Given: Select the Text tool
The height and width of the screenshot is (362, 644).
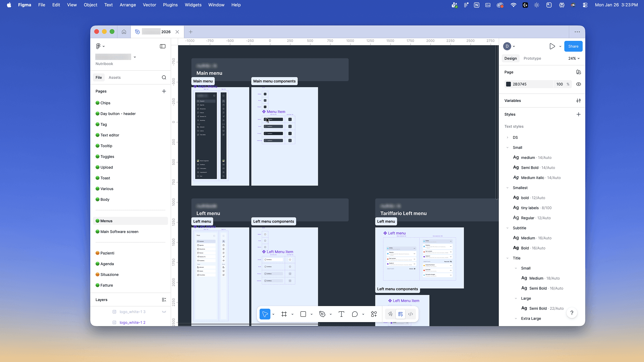Looking at the screenshot, I should pos(341,314).
